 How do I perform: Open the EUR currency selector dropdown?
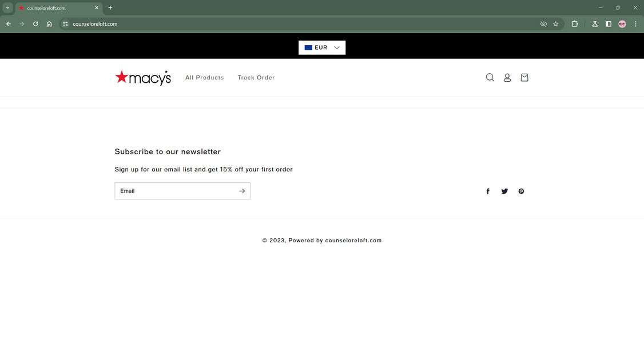tap(321, 47)
